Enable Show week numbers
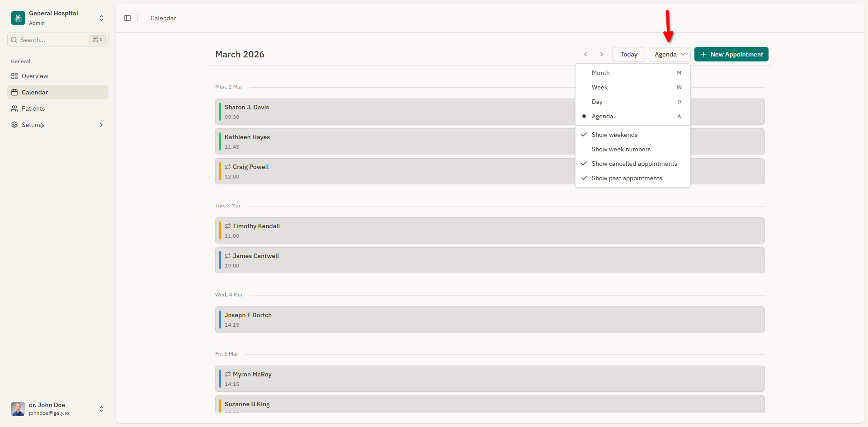The image size is (868, 427). click(x=621, y=149)
